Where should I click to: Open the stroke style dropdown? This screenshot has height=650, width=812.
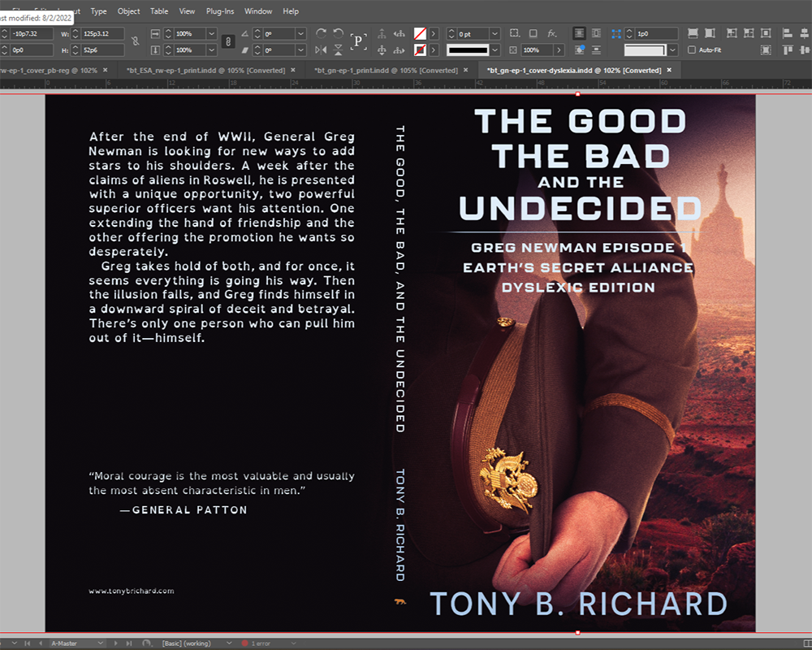point(495,50)
